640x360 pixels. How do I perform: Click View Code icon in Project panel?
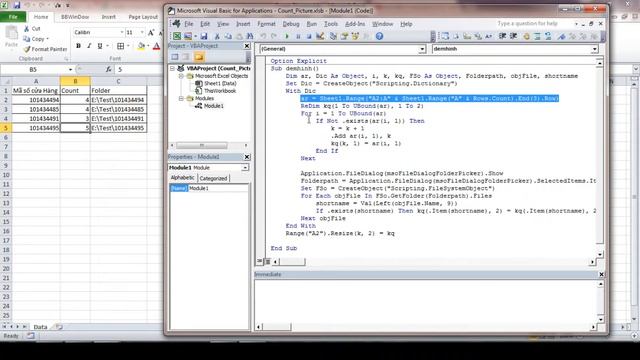click(175, 57)
